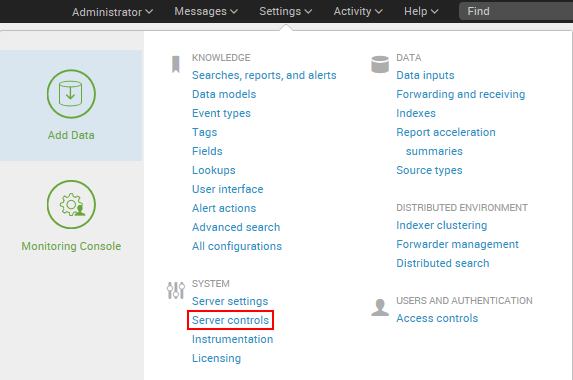This screenshot has height=380, width=573.
Task: Click the Users and Authentication person icon
Action: pyautogui.click(x=380, y=307)
